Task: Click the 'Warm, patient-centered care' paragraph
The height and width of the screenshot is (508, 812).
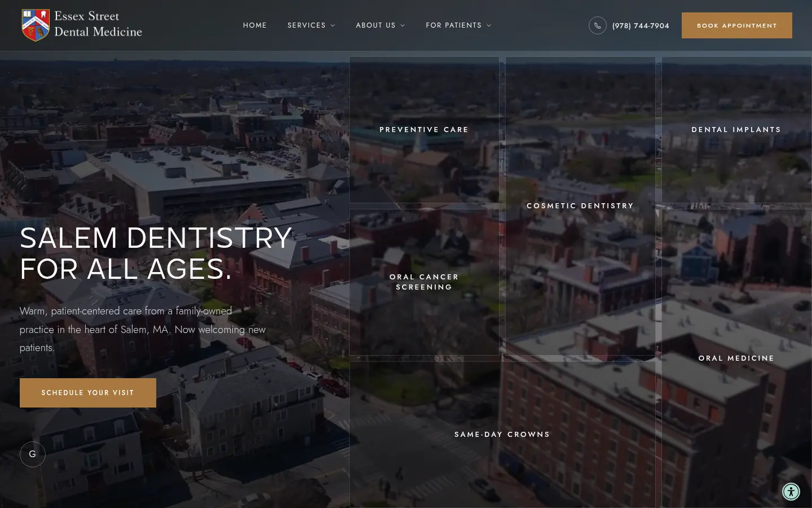Action: pos(143,330)
